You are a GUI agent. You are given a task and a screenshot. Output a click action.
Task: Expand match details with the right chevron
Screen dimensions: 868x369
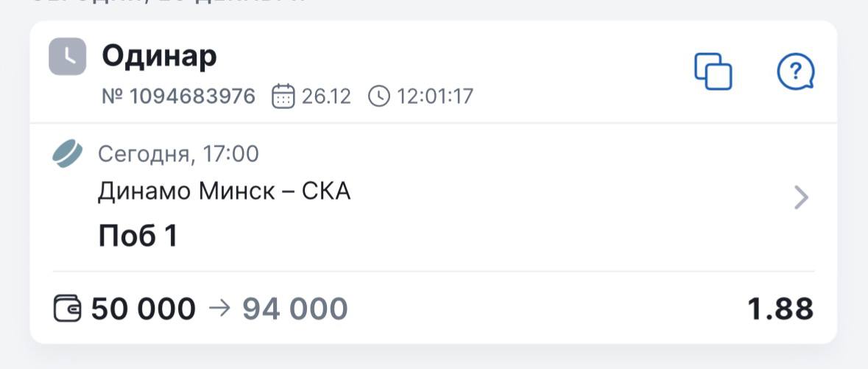[x=801, y=197]
